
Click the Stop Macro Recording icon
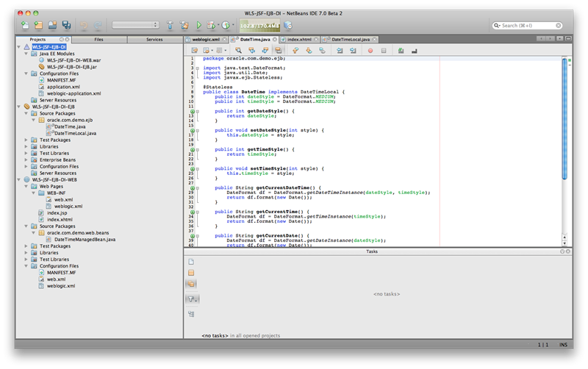pyautogui.click(x=384, y=51)
